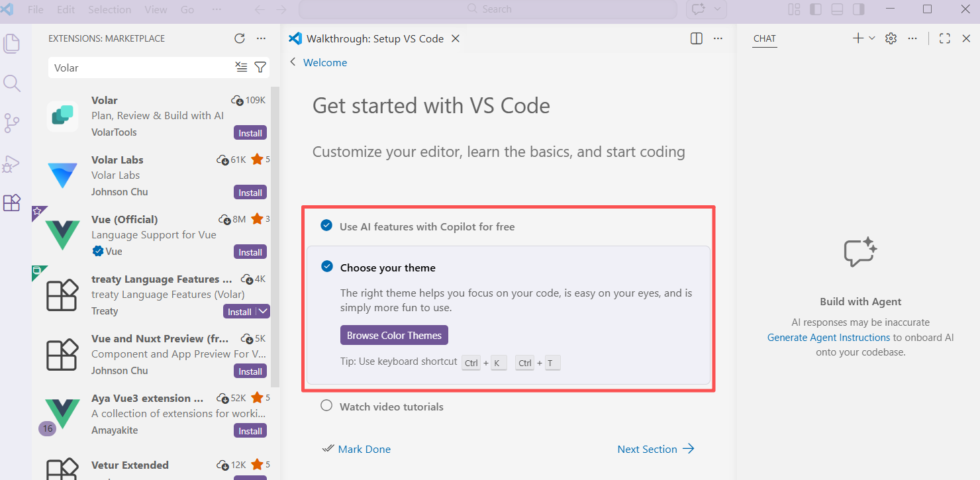Open Customize Layout in title bar
The height and width of the screenshot is (480, 980).
click(x=795, y=9)
